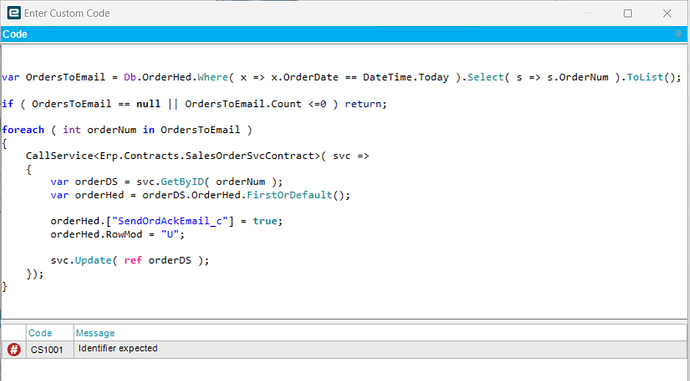Click the CallService SalesOrderSvcContract line
The width and height of the screenshot is (690, 381).
pyautogui.click(x=197, y=156)
